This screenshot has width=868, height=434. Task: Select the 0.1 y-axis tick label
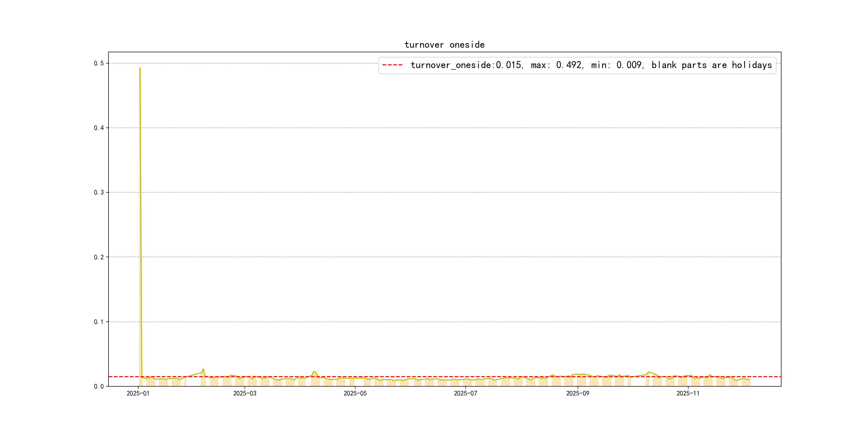(99, 322)
